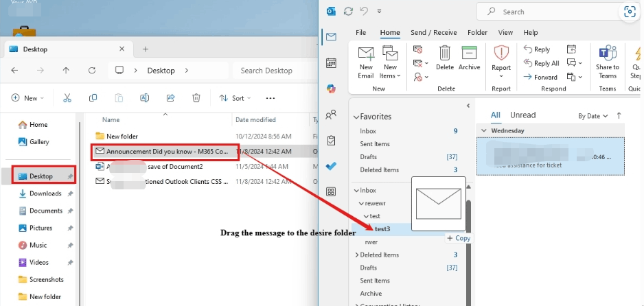Open To Do checkmark icon in side rail

click(x=331, y=166)
